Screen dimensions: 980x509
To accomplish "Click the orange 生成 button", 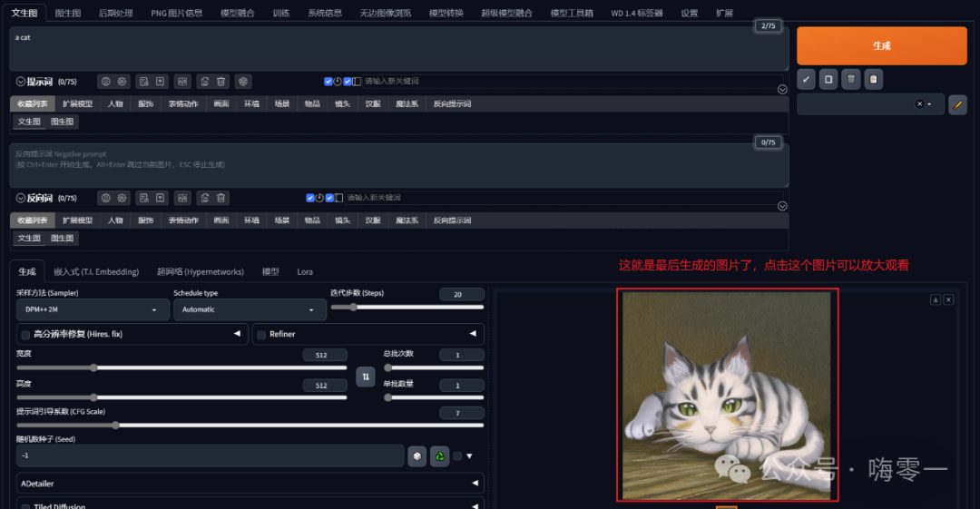I will (x=881, y=45).
